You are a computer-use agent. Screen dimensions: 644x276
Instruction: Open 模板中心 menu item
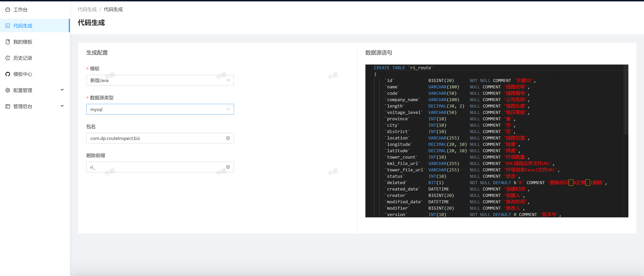point(35,74)
